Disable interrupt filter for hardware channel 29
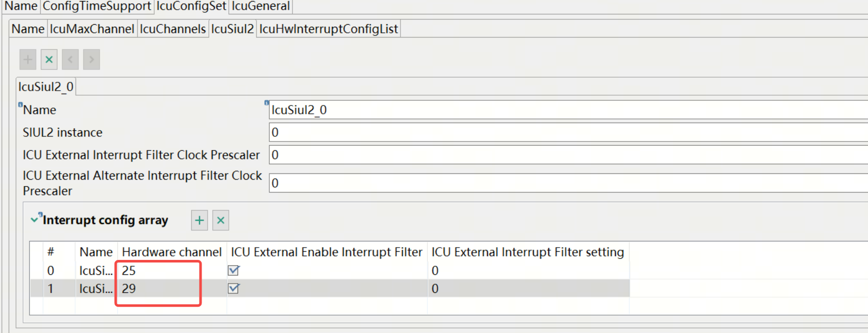Screen dimensions: 868x333 click(x=234, y=289)
